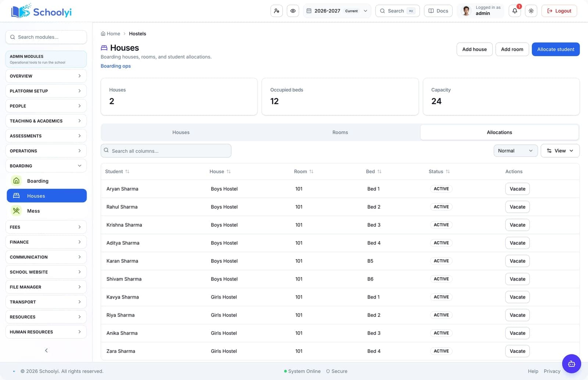Image resolution: width=588 pixels, height=380 pixels.
Task: Collapse the Boarding sidebar section
Action: tap(46, 166)
